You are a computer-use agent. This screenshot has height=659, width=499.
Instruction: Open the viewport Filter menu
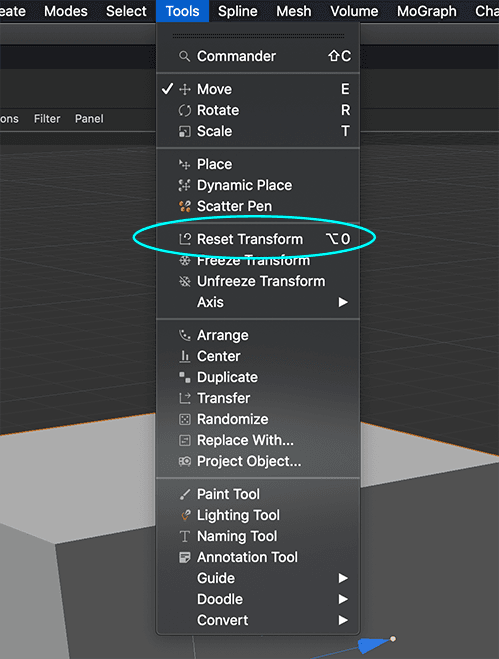(47, 119)
